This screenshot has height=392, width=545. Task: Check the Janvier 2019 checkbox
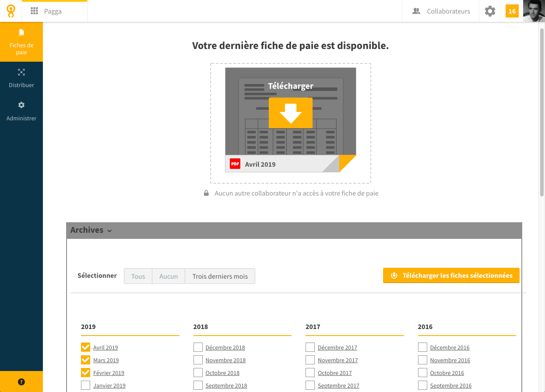[86, 385]
